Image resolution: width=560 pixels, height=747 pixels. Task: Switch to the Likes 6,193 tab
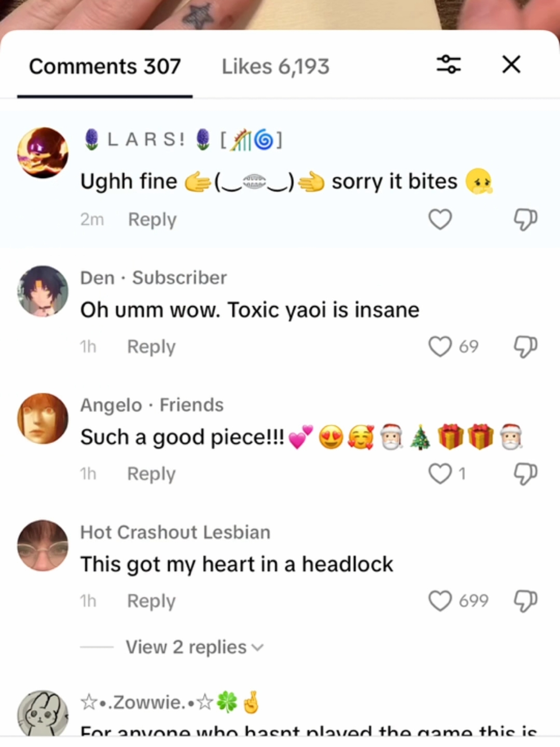click(x=275, y=67)
